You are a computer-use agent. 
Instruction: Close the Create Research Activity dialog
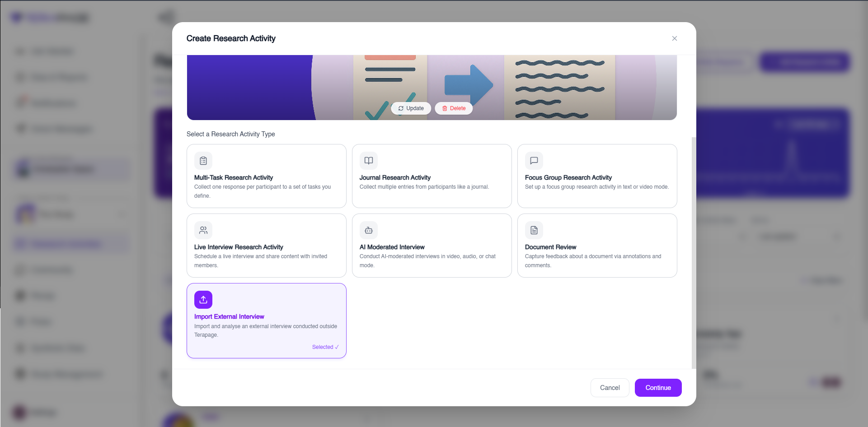click(675, 38)
